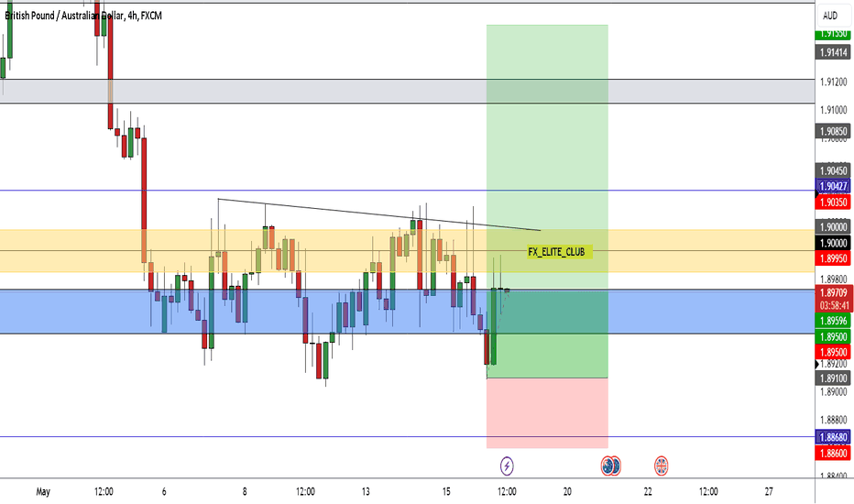The image size is (854, 504).
Task: Click the blue 1.90427 price label
Action: 833,186
